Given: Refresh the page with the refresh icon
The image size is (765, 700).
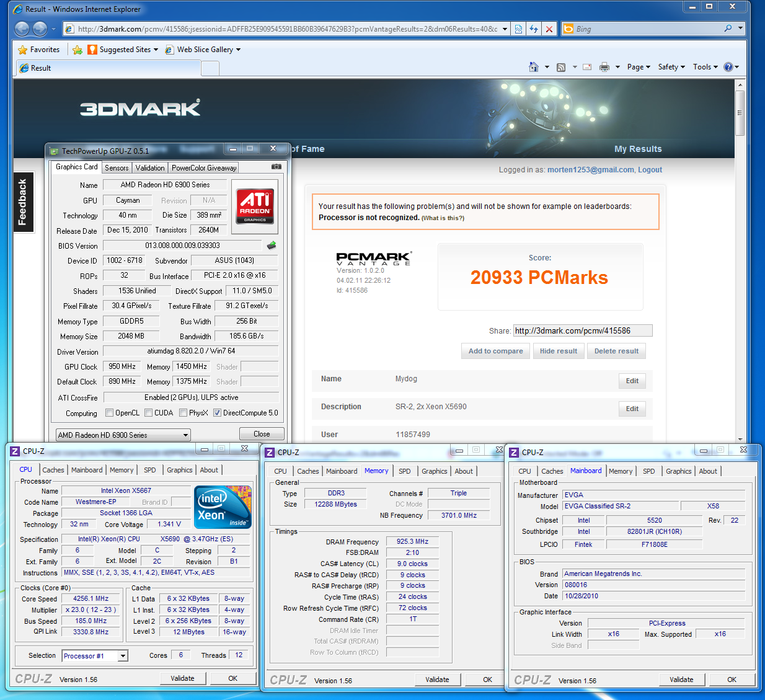Looking at the screenshot, I should pyautogui.click(x=534, y=29).
